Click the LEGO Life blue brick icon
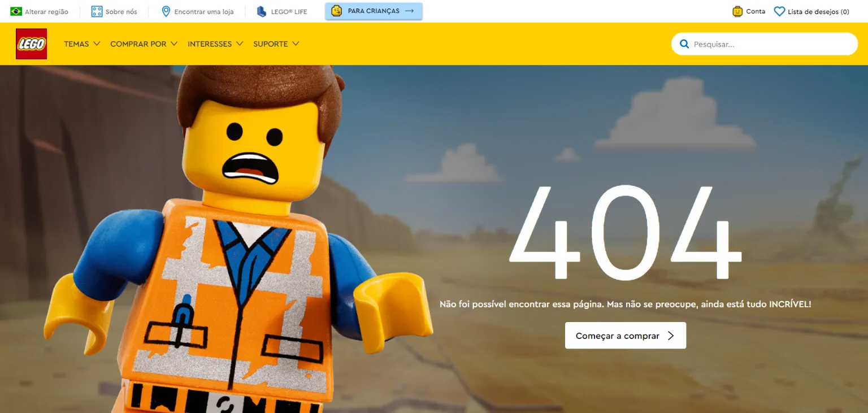The image size is (868, 413). [x=261, y=11]
